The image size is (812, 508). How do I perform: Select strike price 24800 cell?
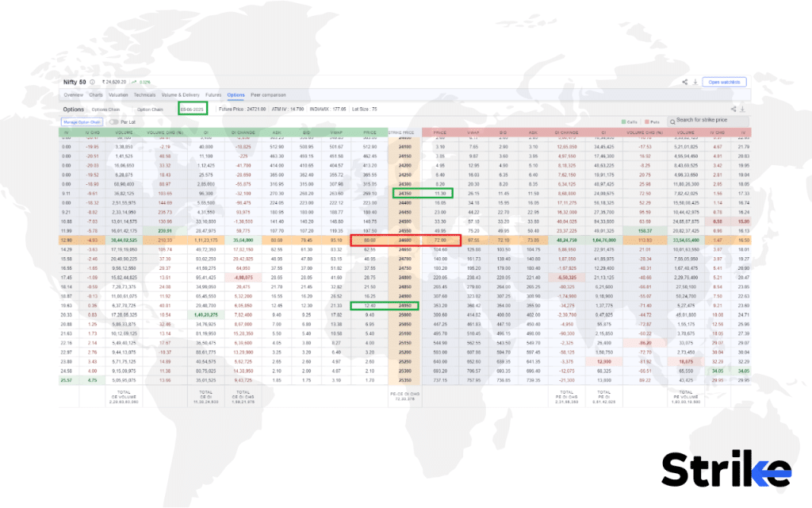point(405,277)
